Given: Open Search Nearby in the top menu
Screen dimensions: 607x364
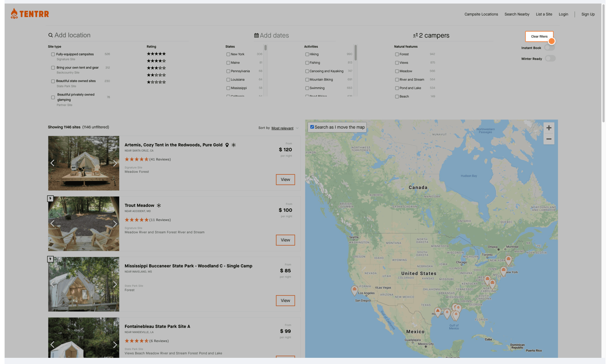Looking at the screenshot, I should pos(517,14).
